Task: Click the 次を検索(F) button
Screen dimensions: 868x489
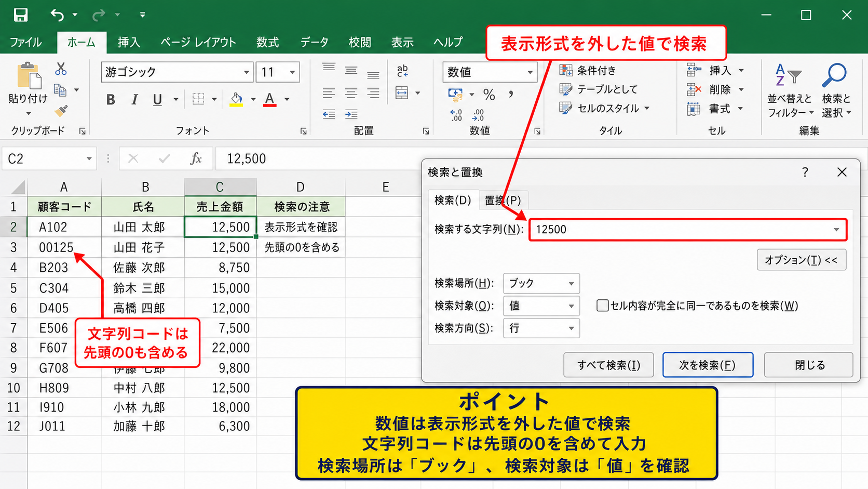Action: 708,365
